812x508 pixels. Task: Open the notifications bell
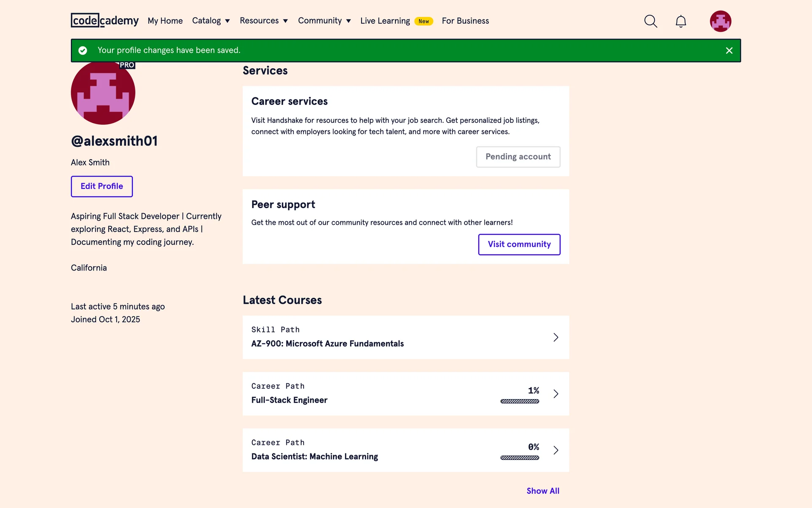click(x=680, y=21)
